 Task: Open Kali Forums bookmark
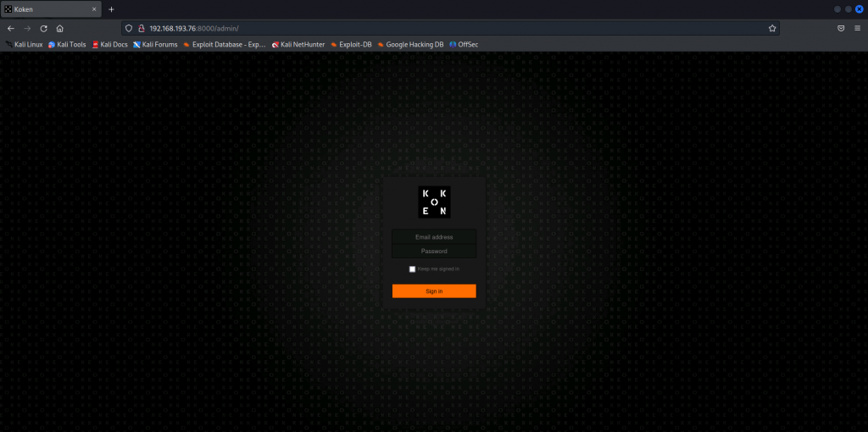coord(156,45)
